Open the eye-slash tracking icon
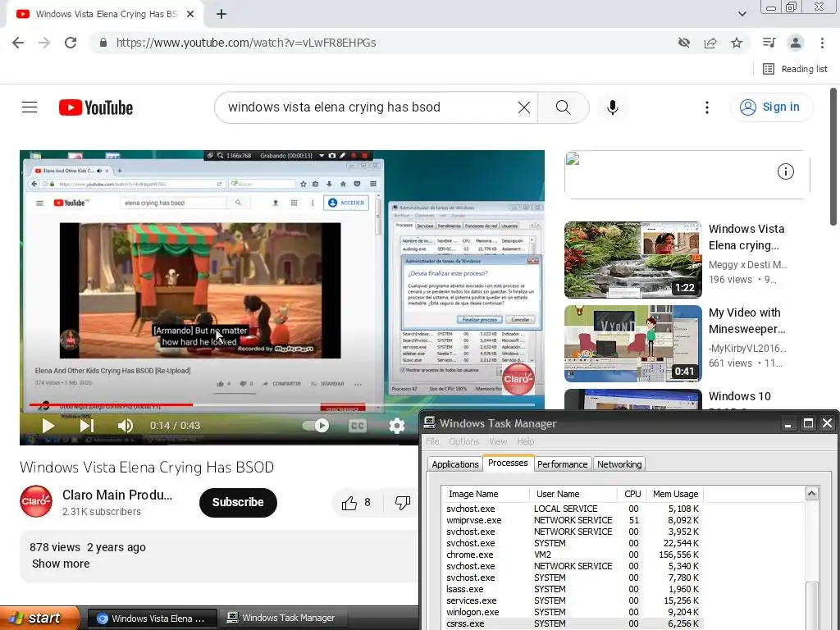This screenshot has height=630, width=840. click(x=684, y=43)
